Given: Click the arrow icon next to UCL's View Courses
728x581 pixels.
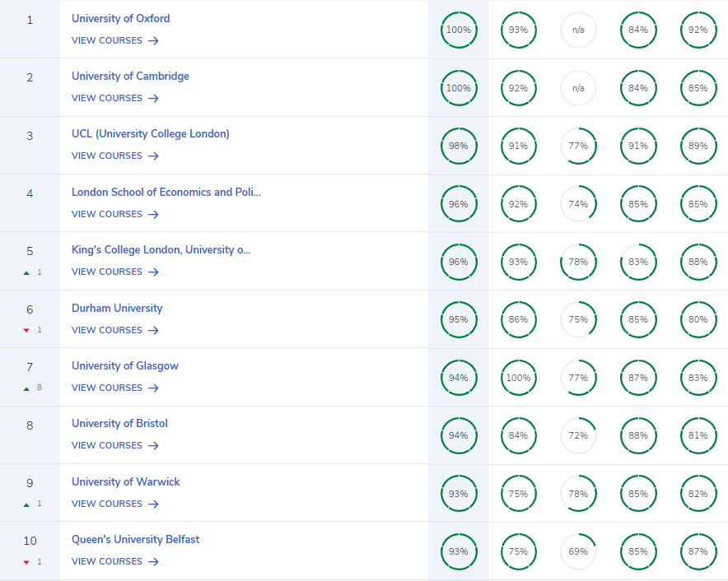Looking at the screenshot, I should (x=154, y=156).
